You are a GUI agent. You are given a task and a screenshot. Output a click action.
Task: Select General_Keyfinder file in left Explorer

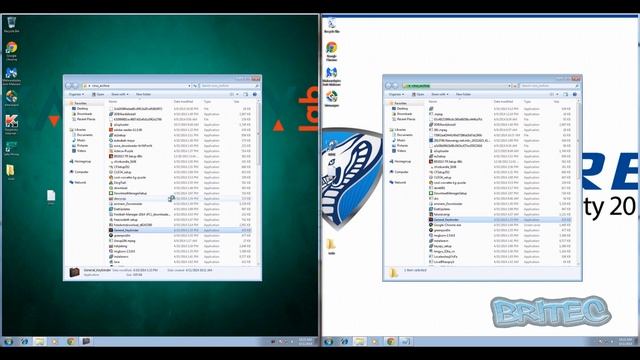tap(180, 230)
